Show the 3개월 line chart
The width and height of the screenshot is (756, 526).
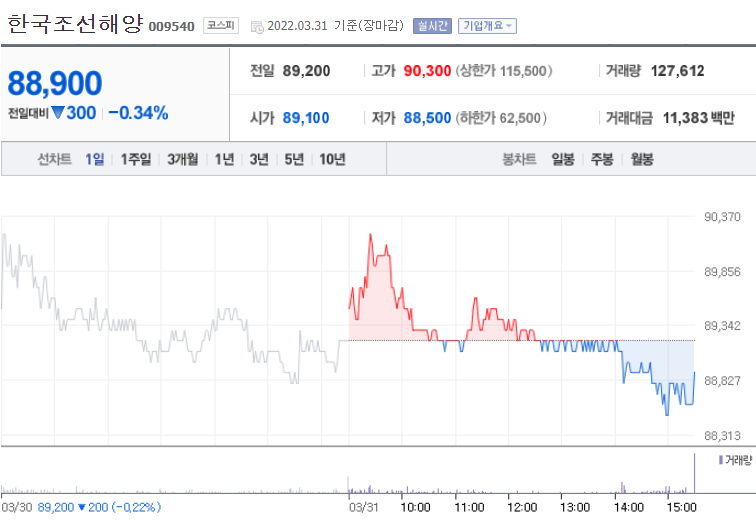[x=182, y=159]
